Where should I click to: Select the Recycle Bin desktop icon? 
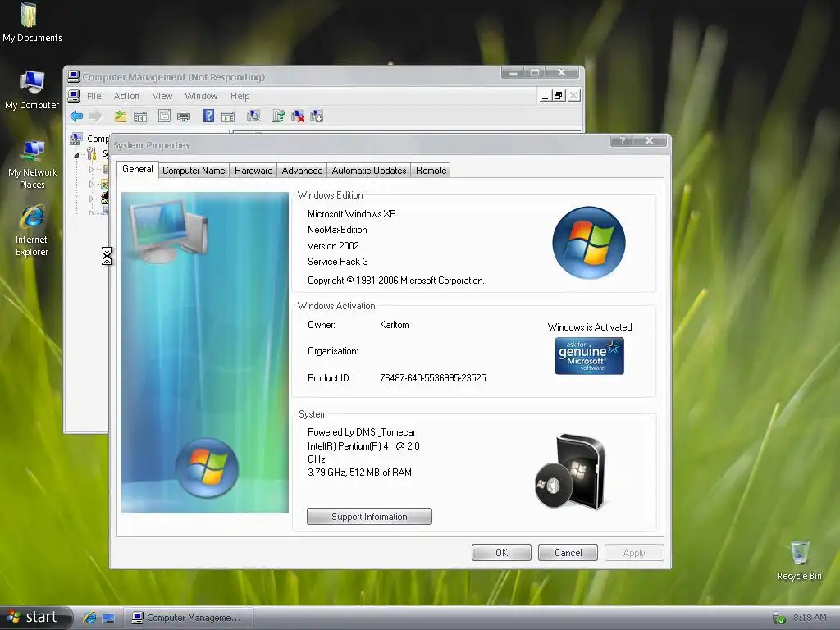[x=799, y=560]
